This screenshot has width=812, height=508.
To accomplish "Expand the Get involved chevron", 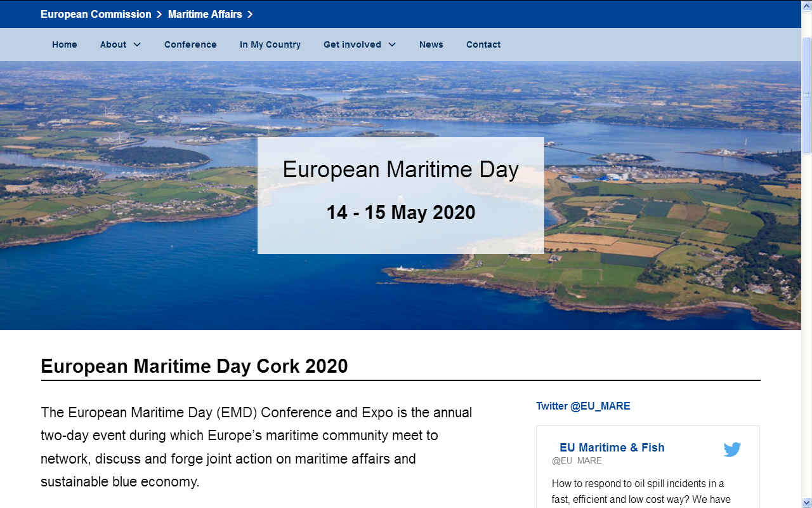I will [392, 44].
